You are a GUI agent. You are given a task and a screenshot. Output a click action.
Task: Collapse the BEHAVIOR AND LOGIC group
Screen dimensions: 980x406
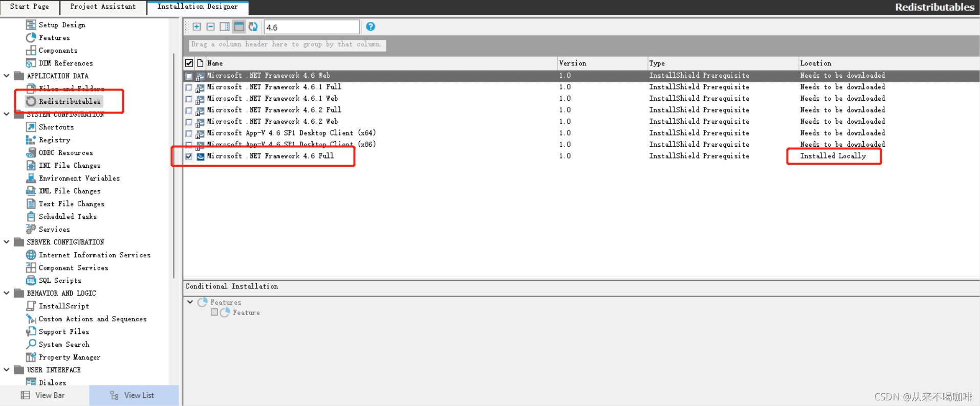tap(7, 293)
